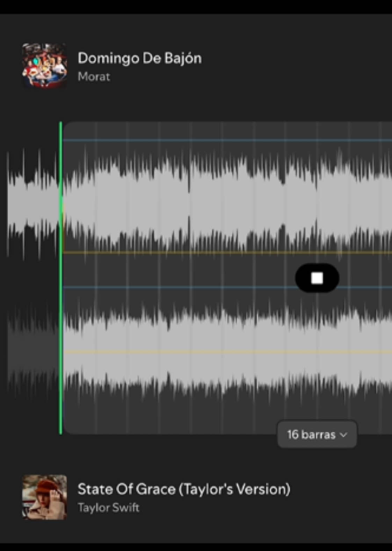This screenshot has height=551, width=392.
Task: Stop playback with the square stop button
Action: point(317,278)
